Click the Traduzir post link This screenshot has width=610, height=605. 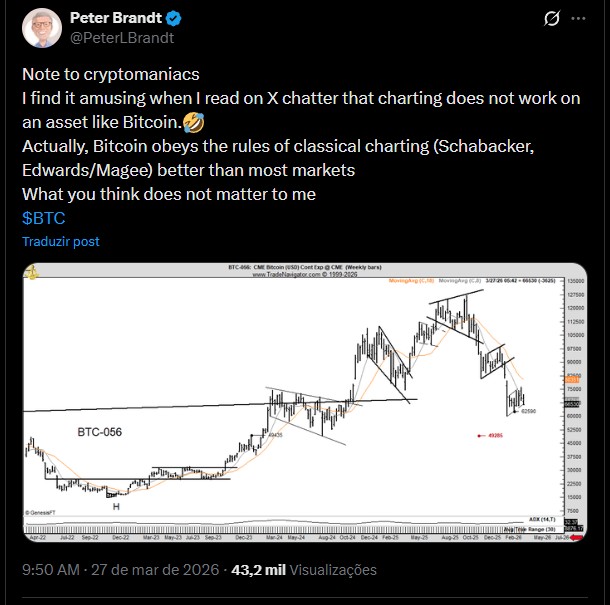point(61,241)
